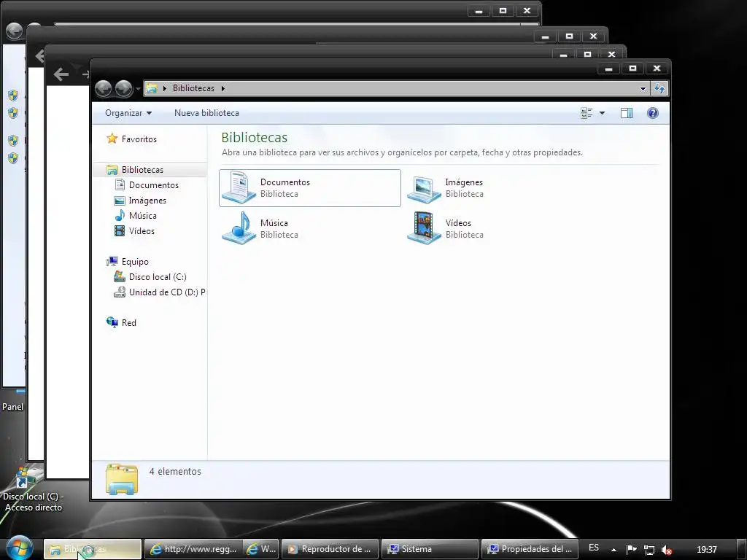Viewport: 747px width, 560px height.
Task: Select Equipo in the navigation pane
Action: pyautogui.click(x=135, y=262)
